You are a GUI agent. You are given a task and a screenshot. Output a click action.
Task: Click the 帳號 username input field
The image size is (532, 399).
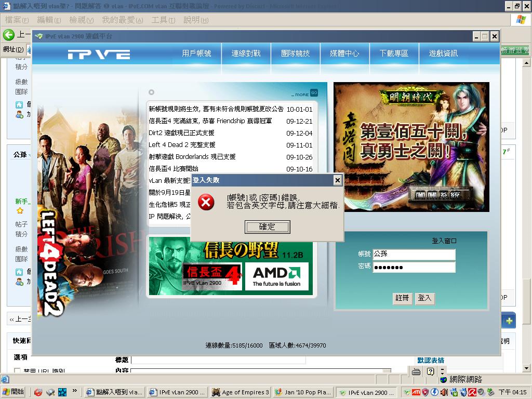(x=414, y=254)
